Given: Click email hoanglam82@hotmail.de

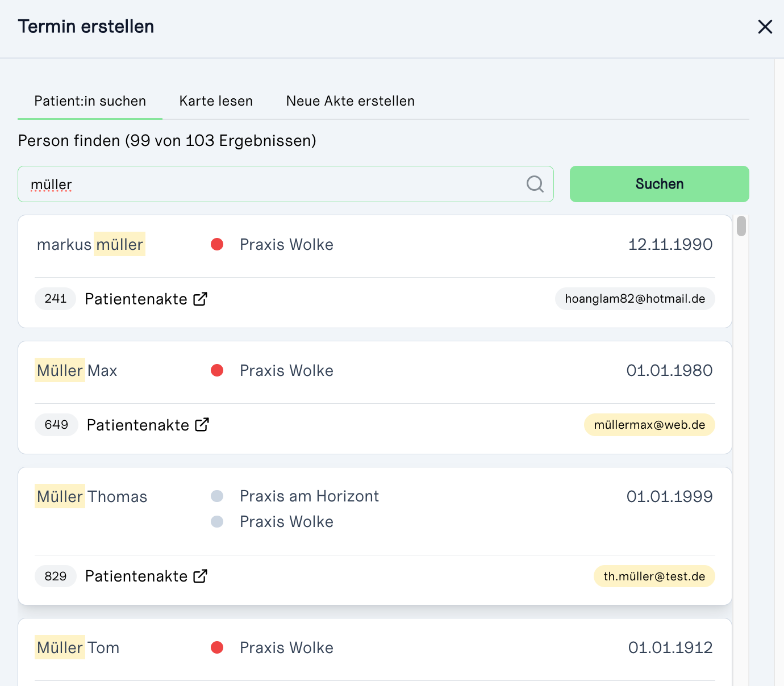Looking at the screenshot, I should (x=635, y=299).
